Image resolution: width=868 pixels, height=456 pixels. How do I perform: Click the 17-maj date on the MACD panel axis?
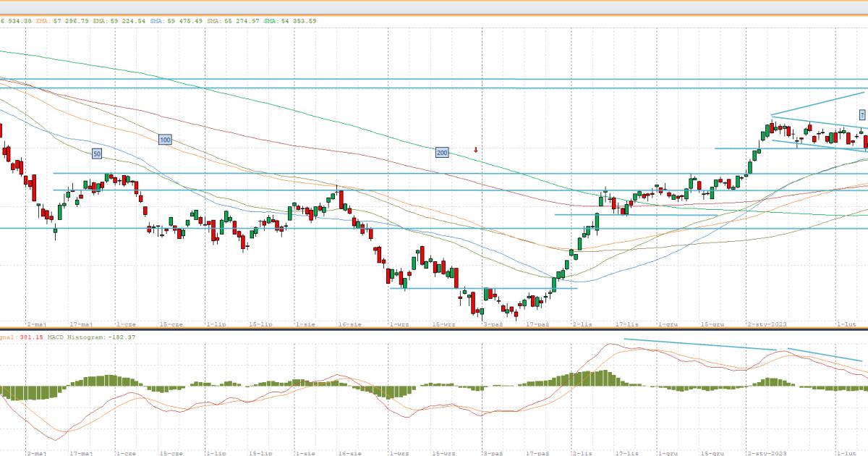click(x=81, y=452)
